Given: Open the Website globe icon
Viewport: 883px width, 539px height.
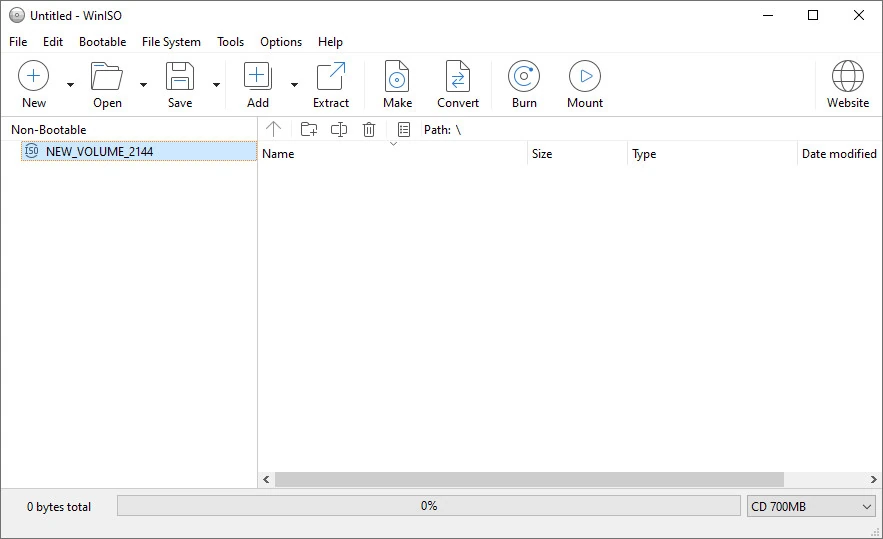Looking at the screenshot, I should coord(848,76).
